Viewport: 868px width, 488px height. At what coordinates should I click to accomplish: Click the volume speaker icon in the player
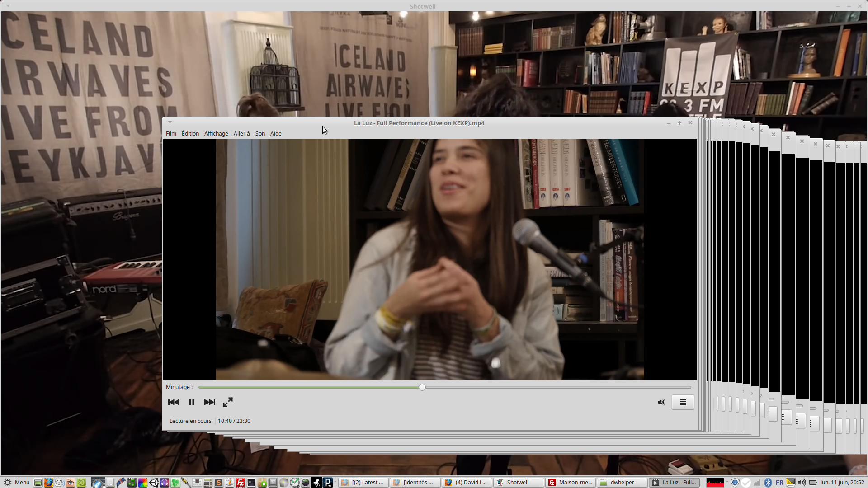click(661, 402)
